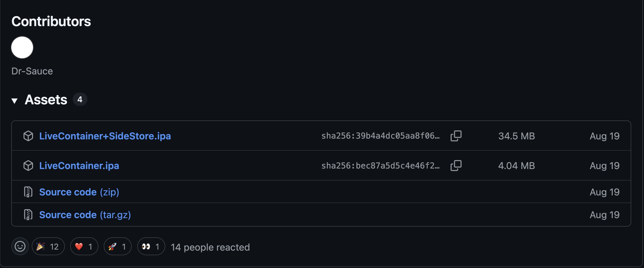Download Source code (tar.gz)
Screen dimensions: 644x268
(x=85, y=215)
